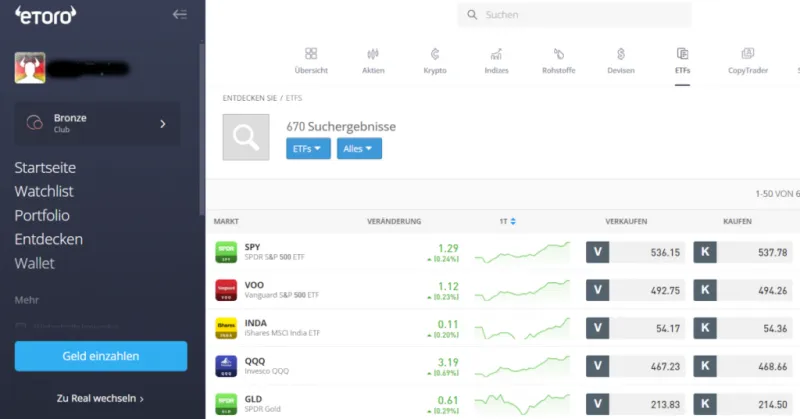Image resolution: width=800 pixels, height=419 pixels.
Task: Click the SPY sell price 536.15
Action: (x=665, y=253)
